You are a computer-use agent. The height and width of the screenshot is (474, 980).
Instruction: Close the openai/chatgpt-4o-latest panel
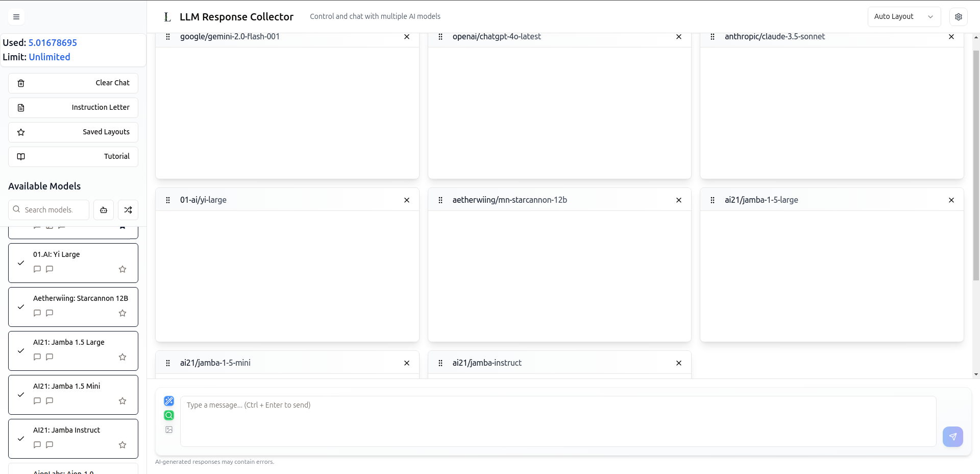679,37
